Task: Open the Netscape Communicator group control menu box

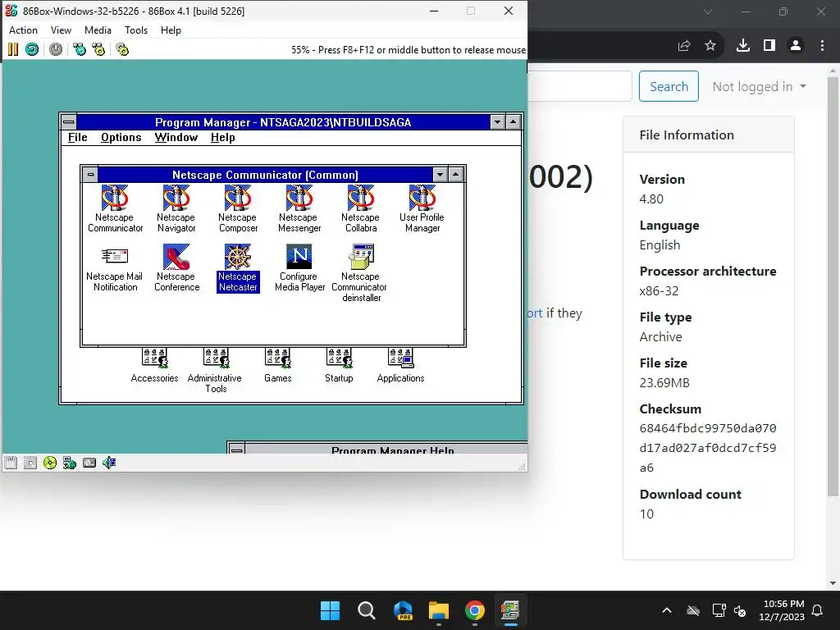Action: click(90, 175)
